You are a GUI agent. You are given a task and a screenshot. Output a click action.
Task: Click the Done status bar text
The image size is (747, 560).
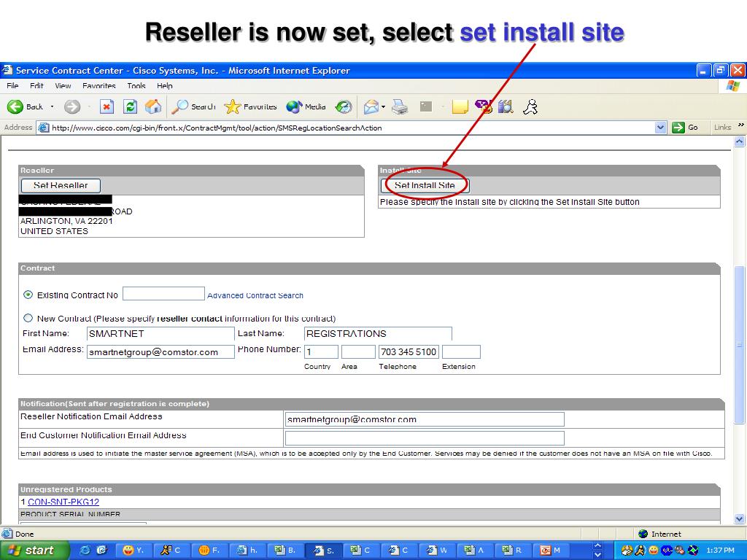(24, 534)
